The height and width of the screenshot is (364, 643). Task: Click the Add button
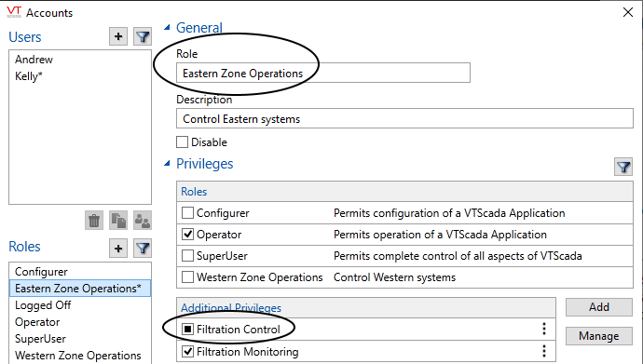[598, 307]
